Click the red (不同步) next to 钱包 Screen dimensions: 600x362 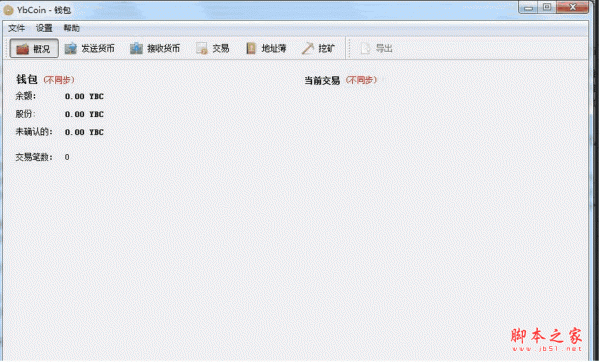click(x=59, y=80)
